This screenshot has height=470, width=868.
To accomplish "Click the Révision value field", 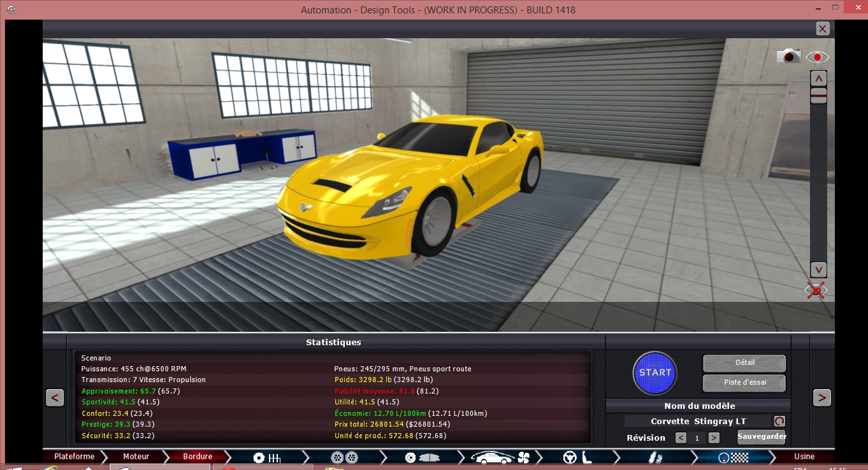I will pos(697,438).
